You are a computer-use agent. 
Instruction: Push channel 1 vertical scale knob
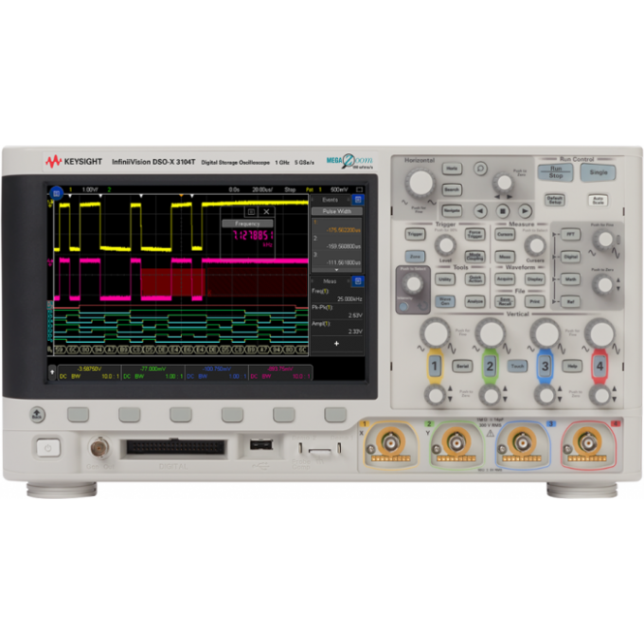436,333
